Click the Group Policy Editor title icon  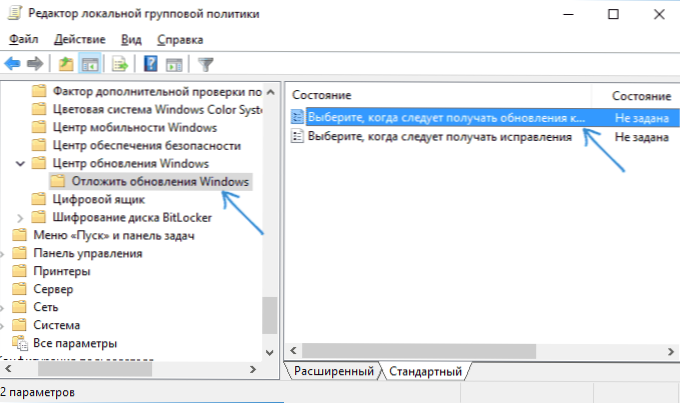click(13, 12)
